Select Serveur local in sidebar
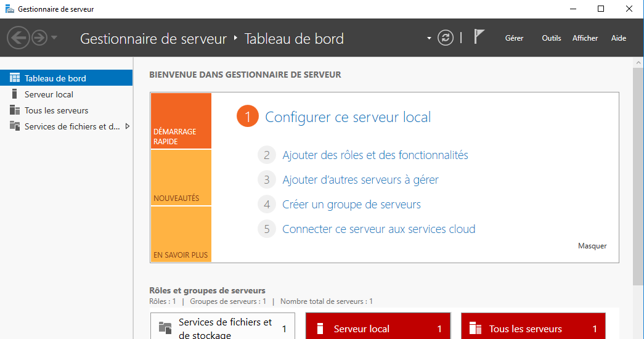The image size is (644, 339). pos(66,94)
